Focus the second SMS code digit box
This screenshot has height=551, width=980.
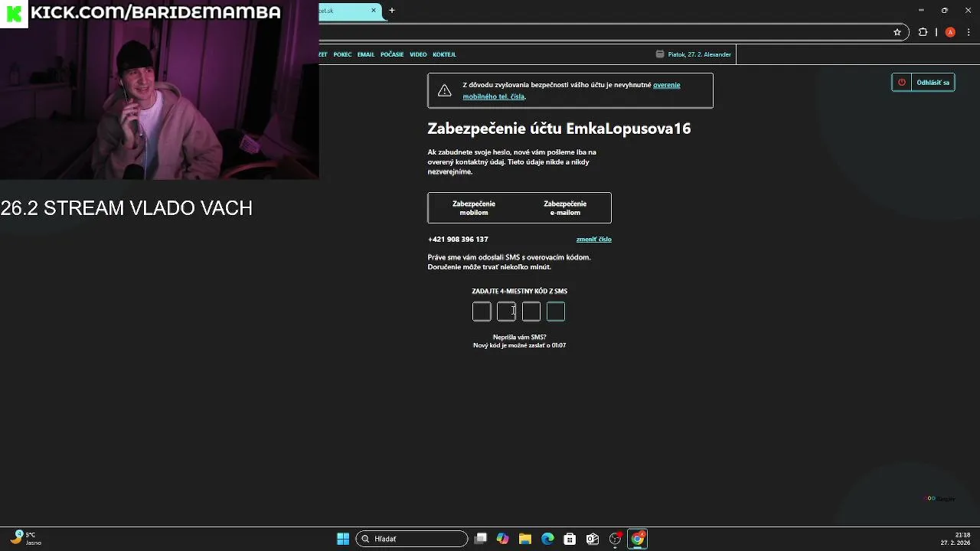(x=506, y=311)
